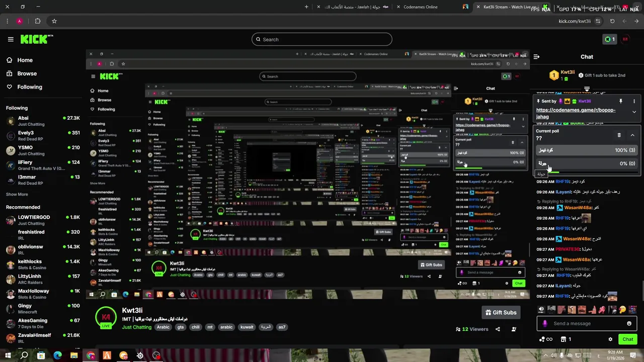Open the pinned message options menu
Viewport: 644px width, 362px height.
click(x=634, y=102)
